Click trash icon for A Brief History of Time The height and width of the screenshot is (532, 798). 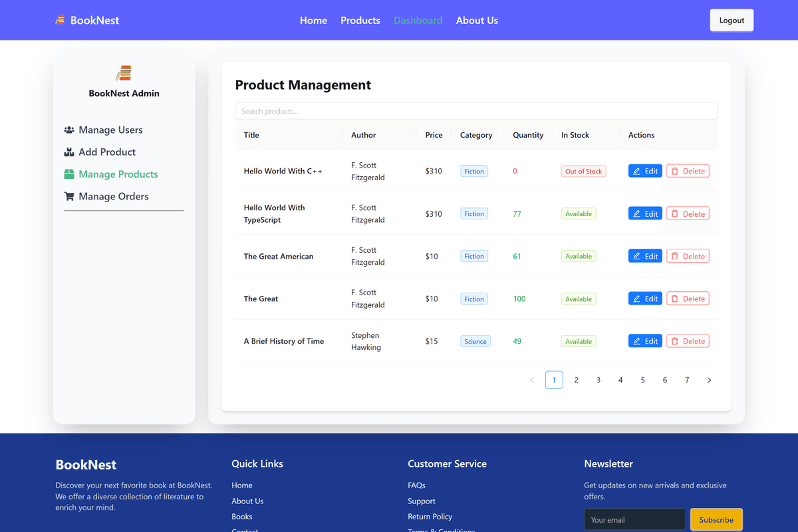click(675, 341)
